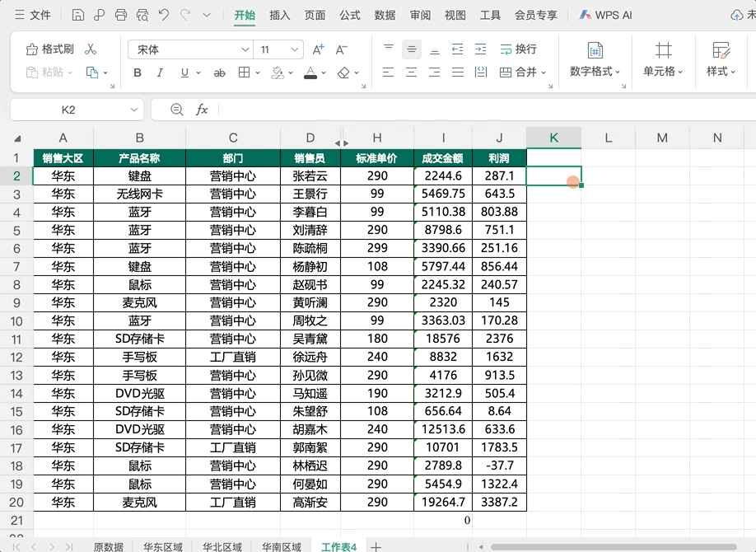Apply justified alignment
756x552 pixels.
click(458, 73)
